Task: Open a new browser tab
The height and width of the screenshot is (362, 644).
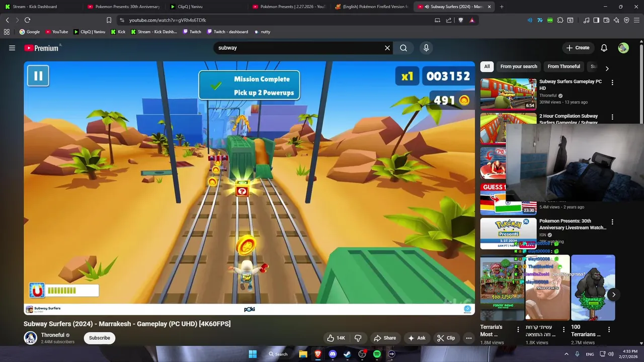Action: [502, 7]
